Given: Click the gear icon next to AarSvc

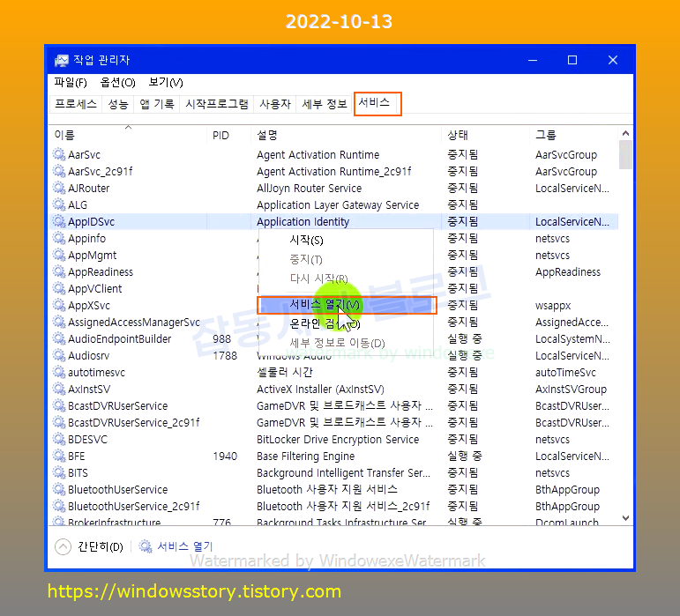Looking at the screenshot, I should pos(59,154).
